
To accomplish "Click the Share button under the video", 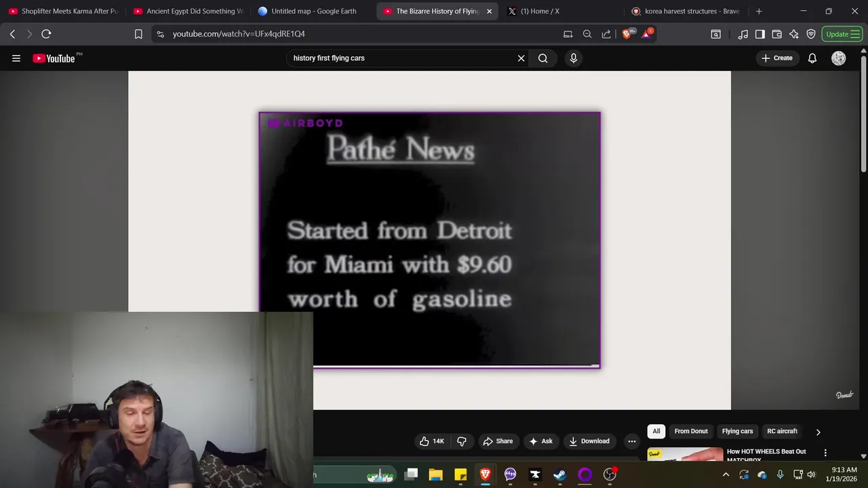I will point(498,441).
